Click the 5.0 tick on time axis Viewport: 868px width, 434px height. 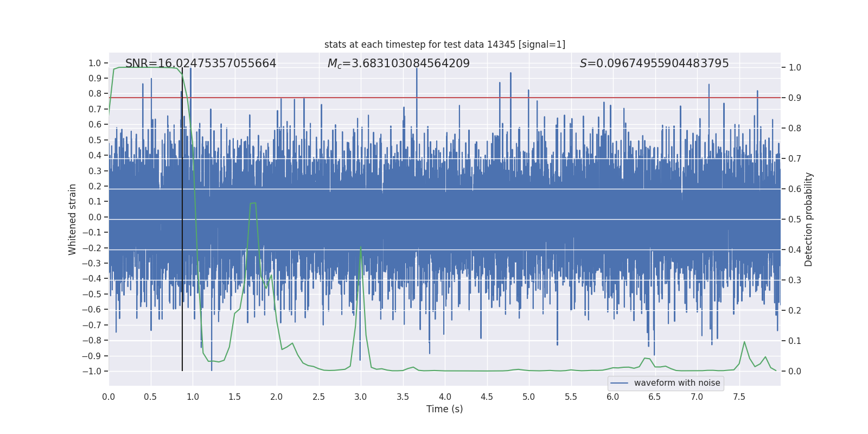529,397
